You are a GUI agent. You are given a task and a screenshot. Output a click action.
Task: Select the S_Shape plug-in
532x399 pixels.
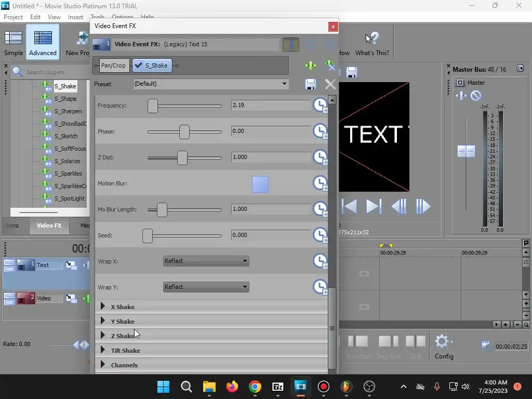click(65, 99)
